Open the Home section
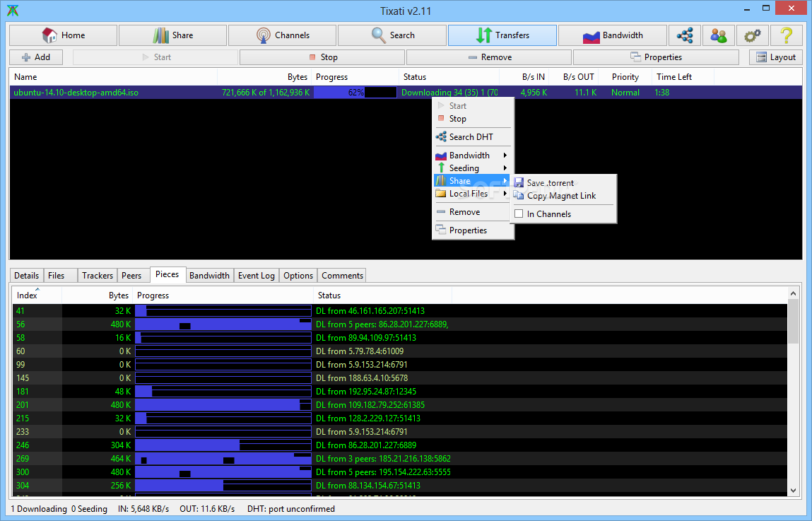This screenshot has width=812, height=521. 63,35
